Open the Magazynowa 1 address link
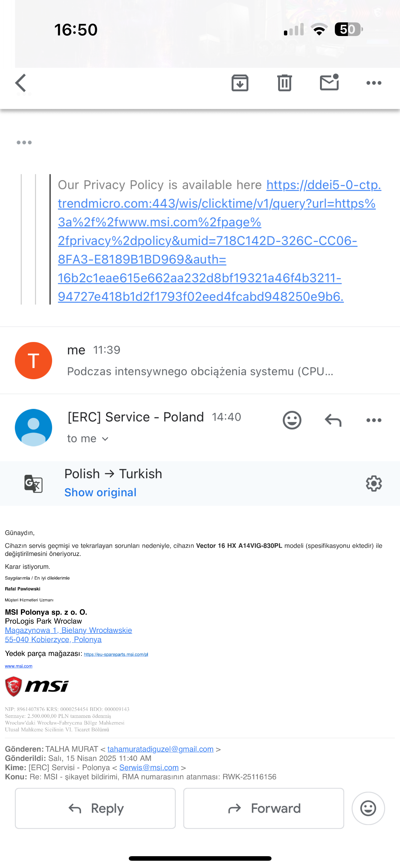400x868 pixels. [x=68, y=630]
